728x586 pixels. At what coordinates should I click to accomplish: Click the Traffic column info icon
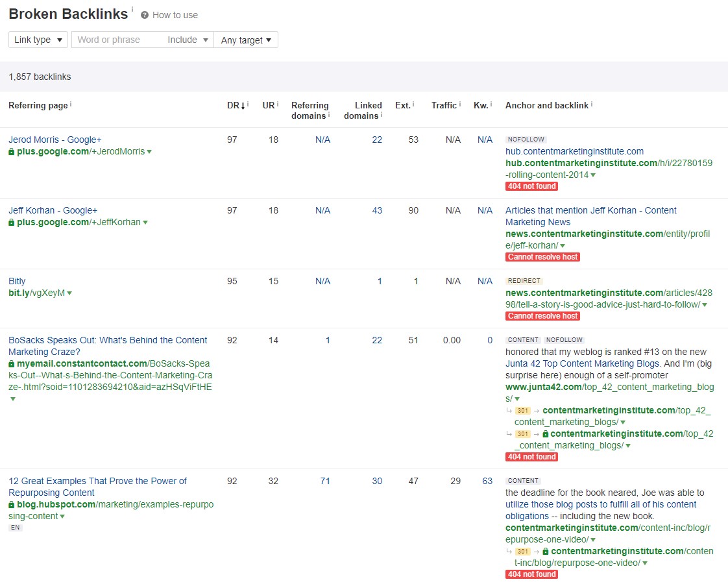click(x=460, y=104)
